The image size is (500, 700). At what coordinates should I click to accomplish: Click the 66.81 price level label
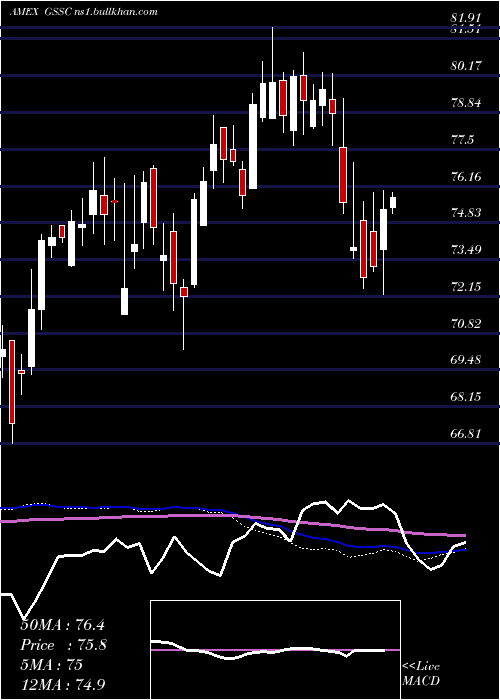(x=467, y=433)
